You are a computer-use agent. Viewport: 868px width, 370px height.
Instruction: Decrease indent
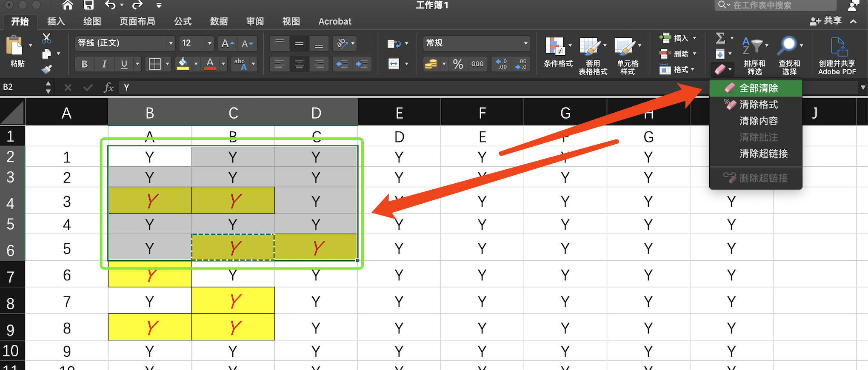click(342, 64)
